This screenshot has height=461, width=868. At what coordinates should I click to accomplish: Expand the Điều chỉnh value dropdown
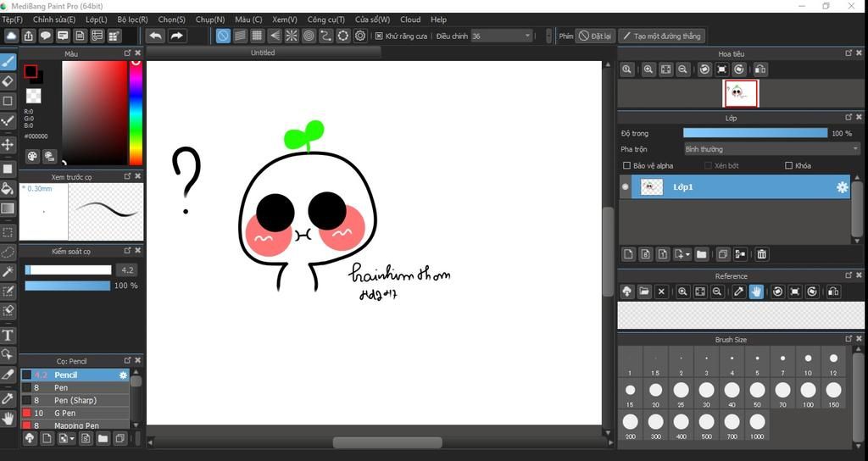[527, 36]
